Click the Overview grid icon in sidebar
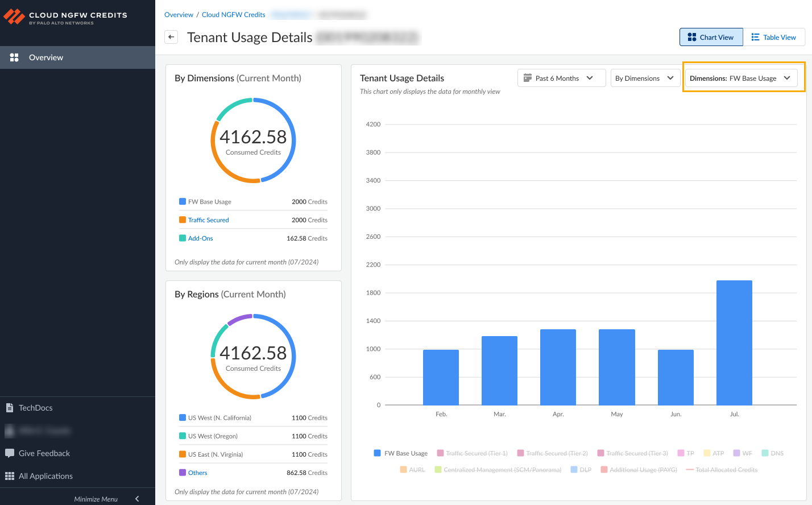Image resolution: width=812 pixels, height=505 pixels. (14, 57)
